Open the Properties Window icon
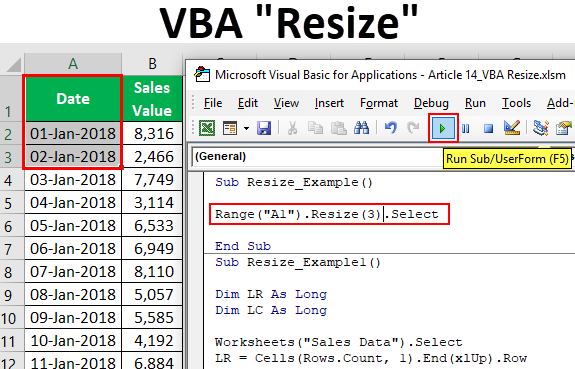Image resolution: width=575 pixels, height=369 pixels. pos(564,128)
